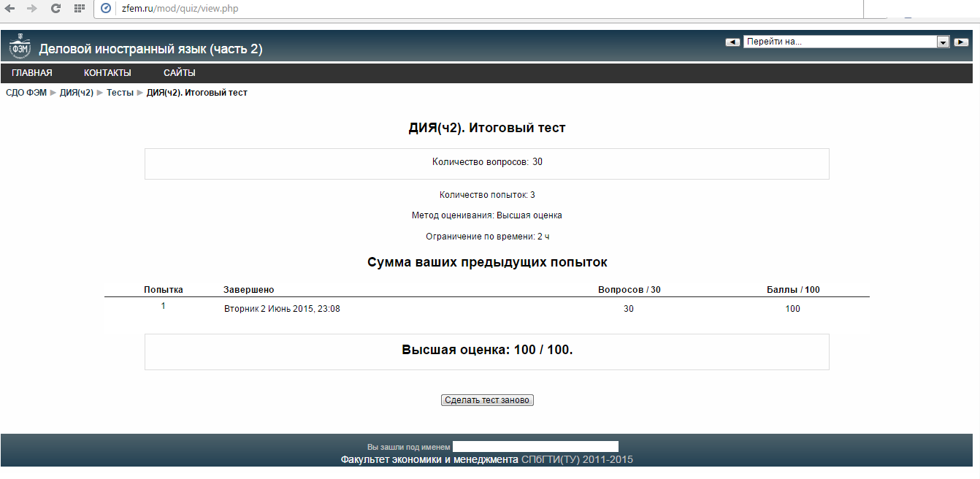Viewport: 980px width, 479px height.
Task: Follow the СДО ФЭМ breadcrumb link
Action: pyautogui.click(x=26, y=93)
